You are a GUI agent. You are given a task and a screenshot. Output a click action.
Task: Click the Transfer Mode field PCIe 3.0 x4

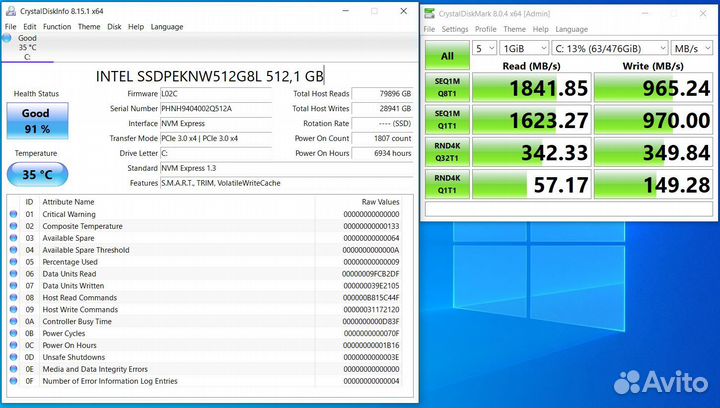coord(216,138)
